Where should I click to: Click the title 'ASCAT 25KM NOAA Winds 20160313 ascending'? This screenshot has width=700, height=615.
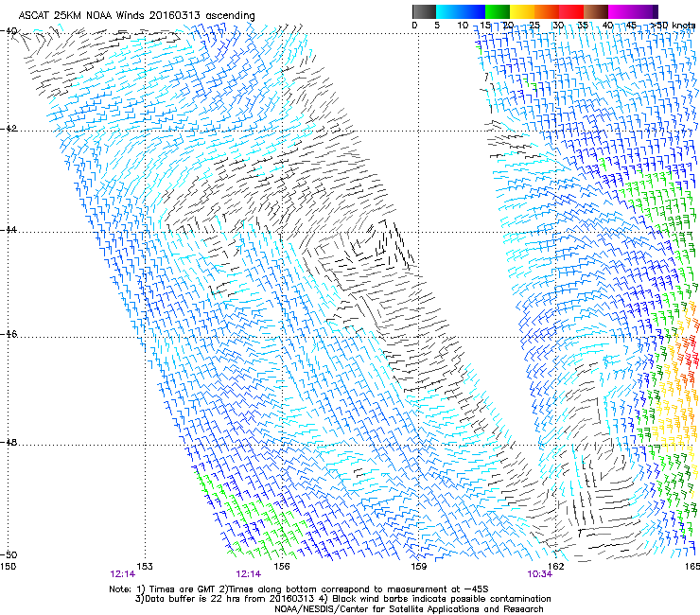pyautogui.click(x=136, y=16)
